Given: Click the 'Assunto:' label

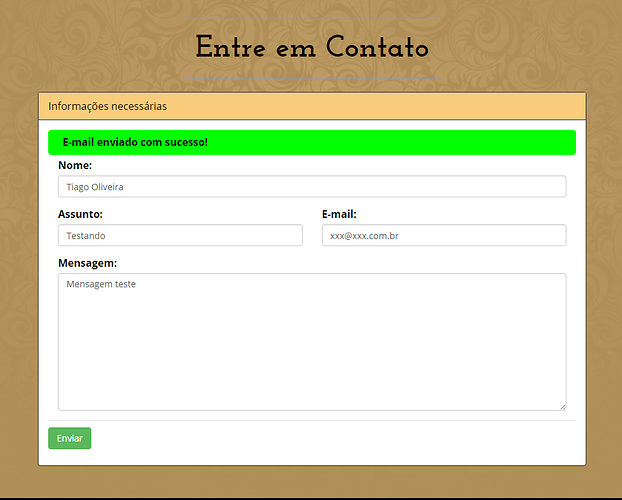Looking at the screenshot, I should tap(80, 214).
